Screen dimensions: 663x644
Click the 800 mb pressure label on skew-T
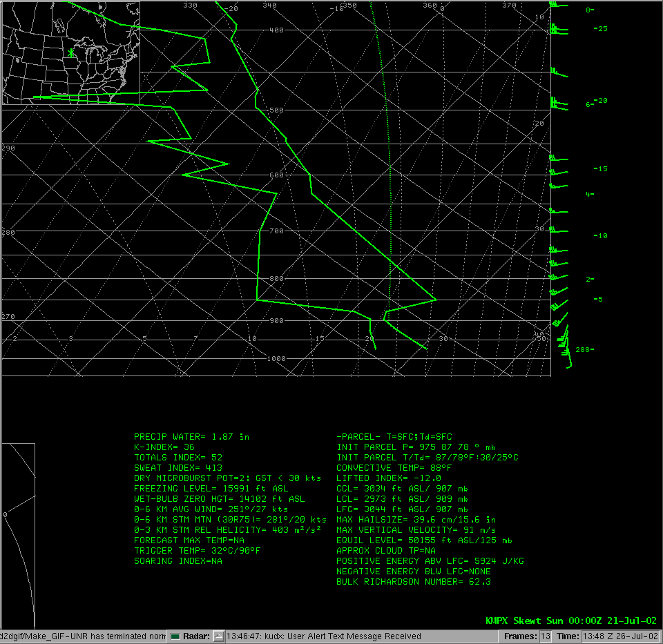click(276, 279)
